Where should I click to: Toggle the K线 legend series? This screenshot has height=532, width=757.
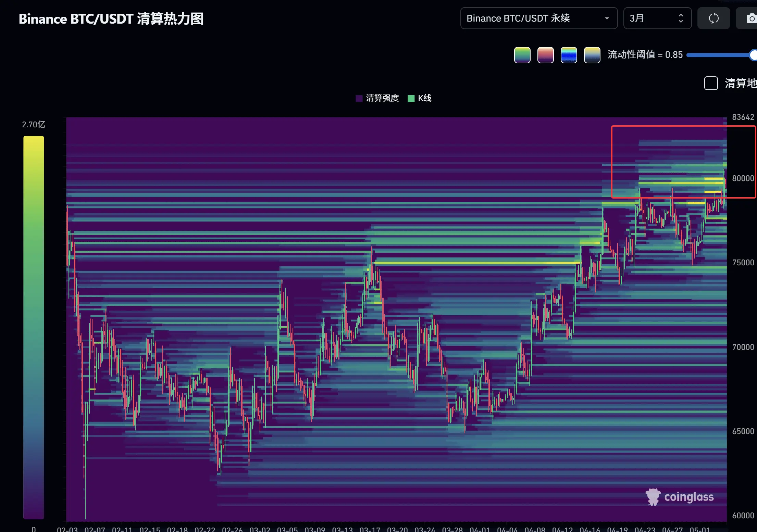pyautogui.click(x=420, y=98)
